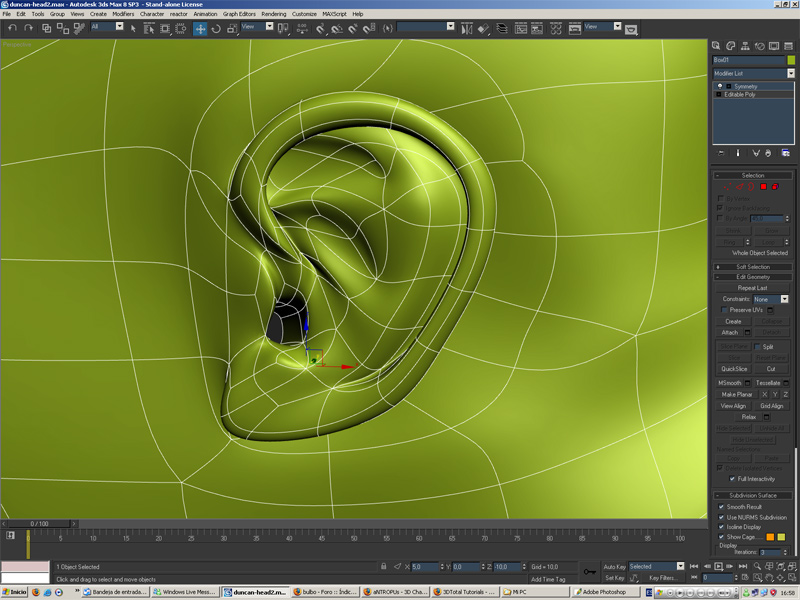This screenshot has height=600, width=800.
Task: Click the Attach button
Action: 730,333
